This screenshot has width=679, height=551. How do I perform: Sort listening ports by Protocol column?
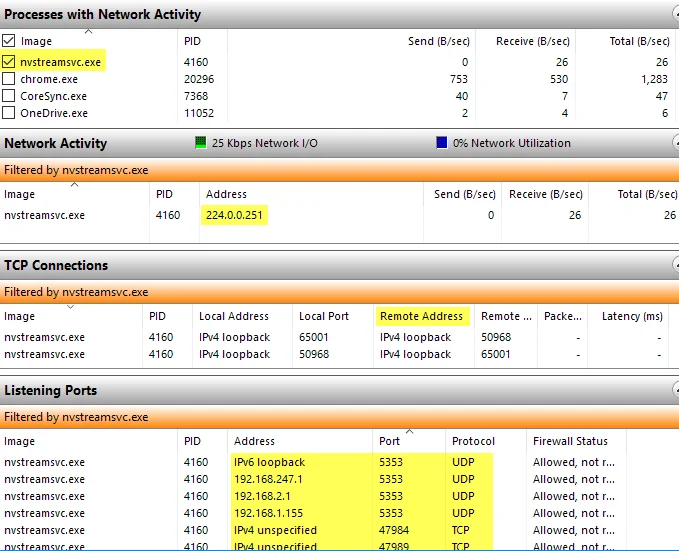(x=473, y=441)
